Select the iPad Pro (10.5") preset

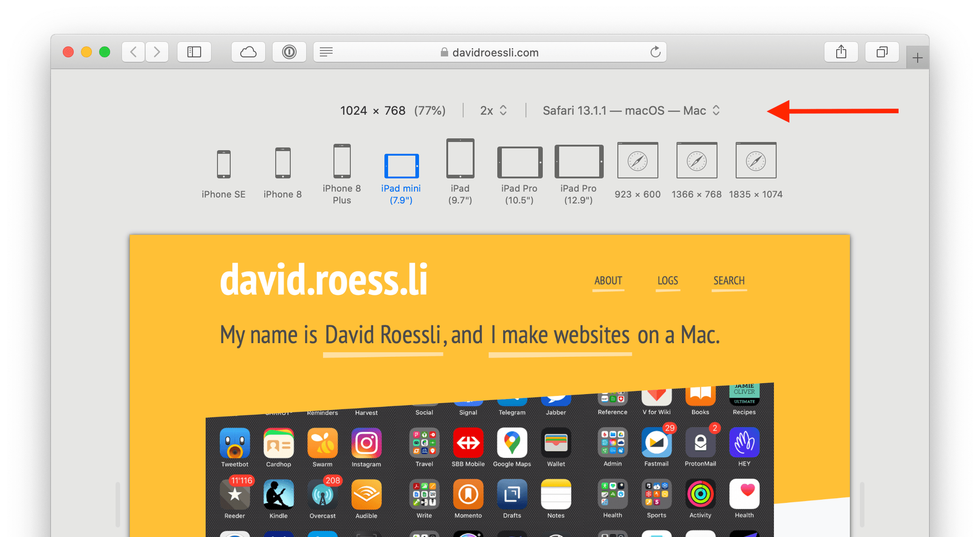[519, 176]
